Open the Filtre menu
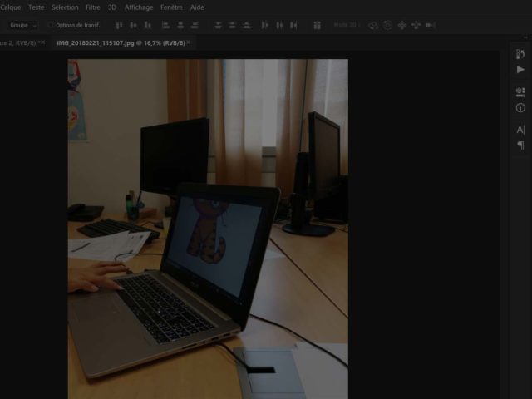 coord(93,7)
